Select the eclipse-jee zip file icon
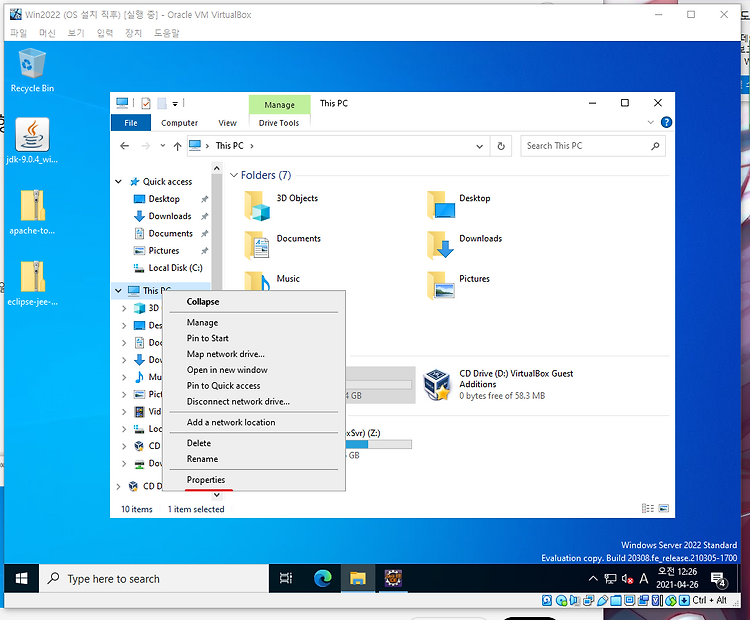 coord(32,283)
